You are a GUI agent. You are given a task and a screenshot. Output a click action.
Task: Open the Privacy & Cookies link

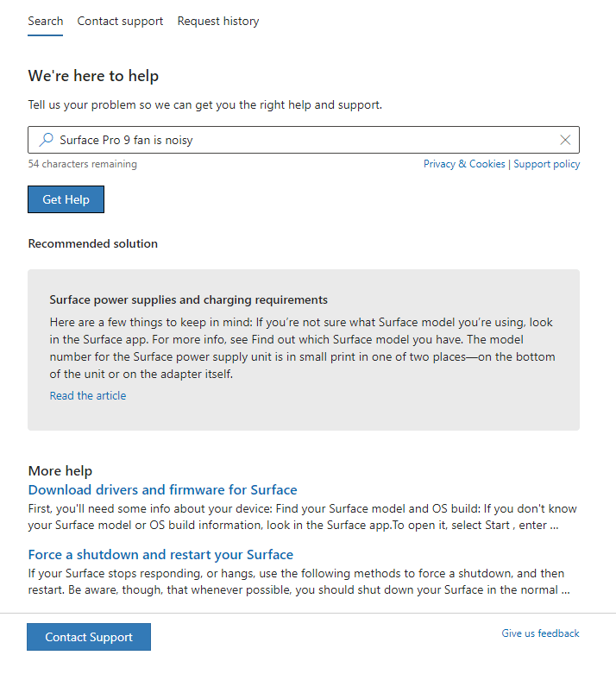coord(464,163)
